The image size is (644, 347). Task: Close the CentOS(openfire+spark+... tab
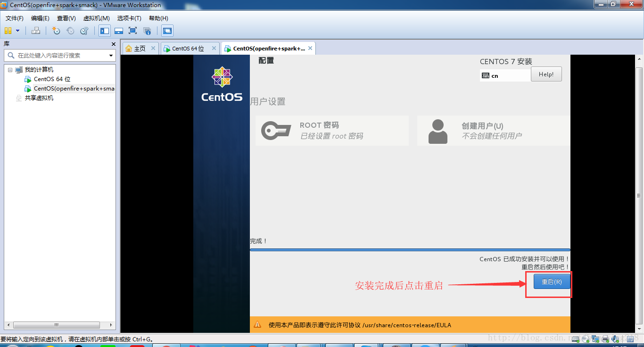click(310, 48)
